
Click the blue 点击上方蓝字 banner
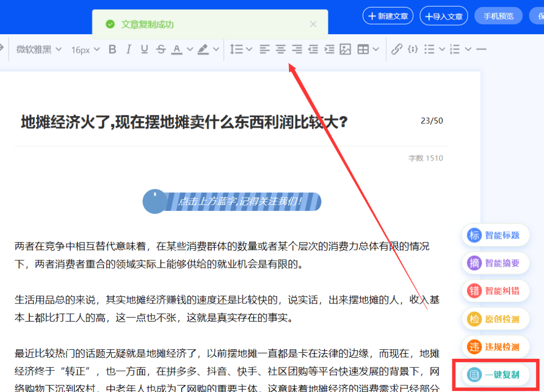coord(232,201)
